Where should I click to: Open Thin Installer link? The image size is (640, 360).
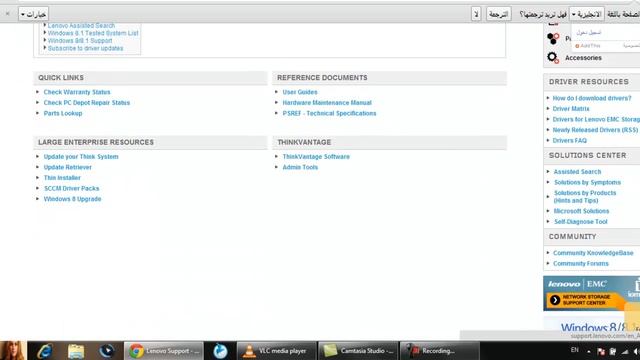coord(62,178)
